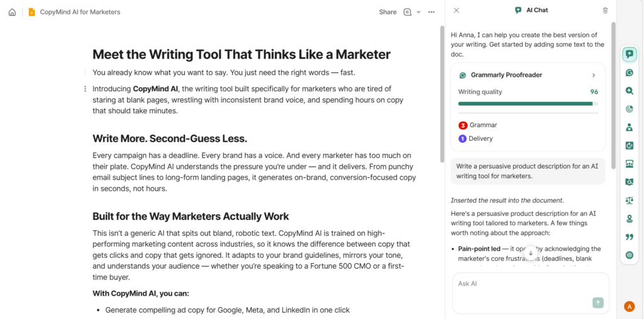Click the balance scales icon in sidebar

tap(629, 200)
